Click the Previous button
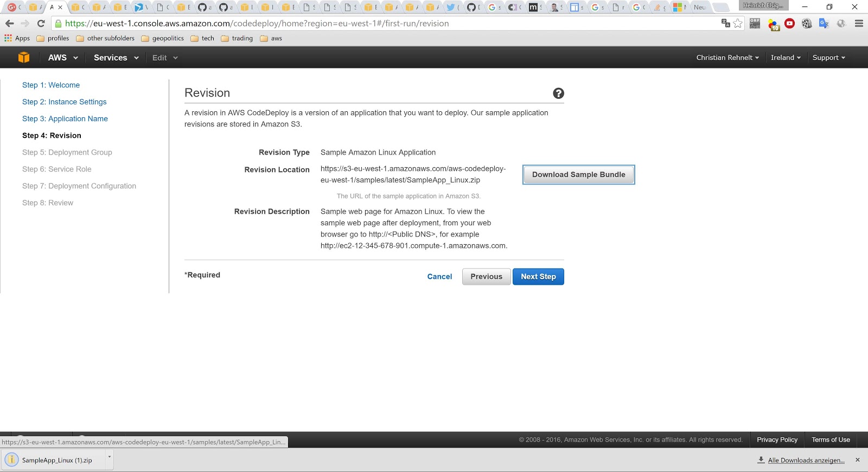 pos(487,277)
